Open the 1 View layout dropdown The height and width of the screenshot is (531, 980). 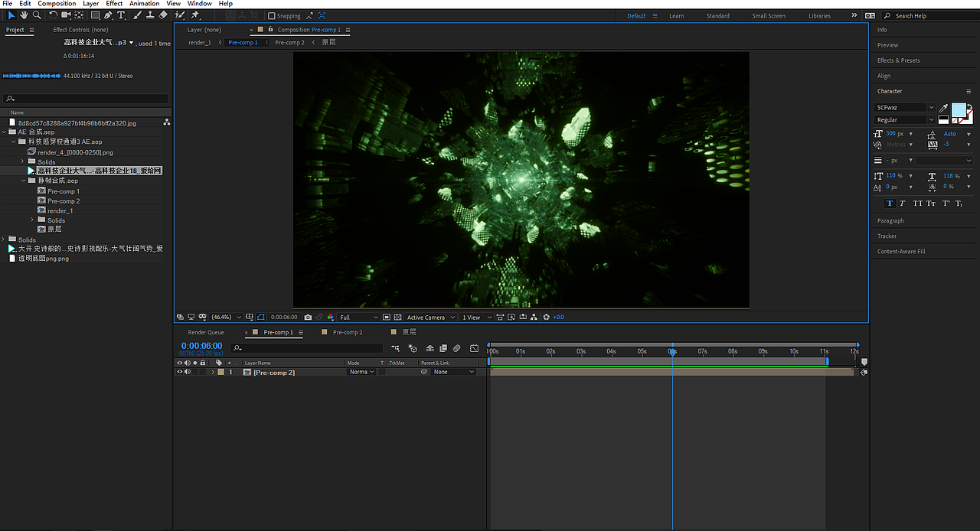(477, 317)
